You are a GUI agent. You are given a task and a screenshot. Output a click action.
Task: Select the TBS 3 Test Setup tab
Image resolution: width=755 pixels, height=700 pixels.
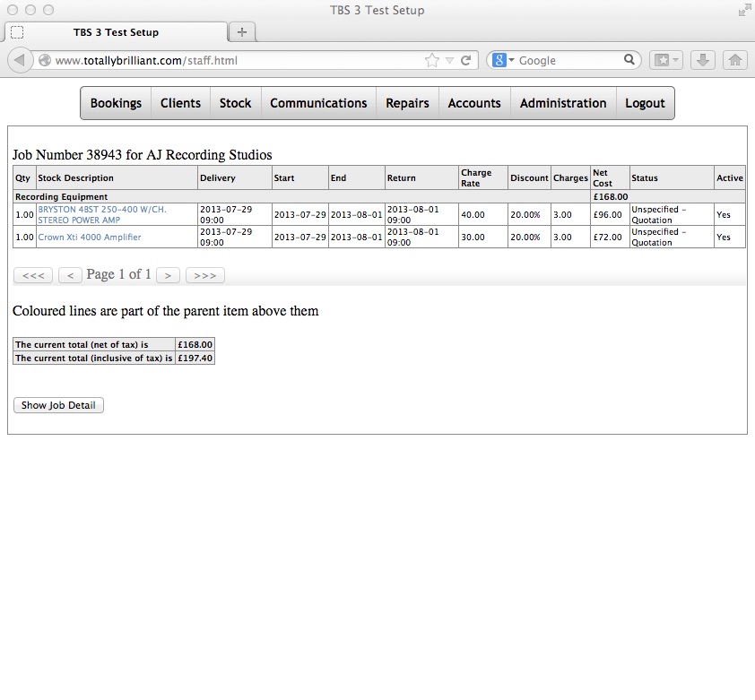click(116, 32)
